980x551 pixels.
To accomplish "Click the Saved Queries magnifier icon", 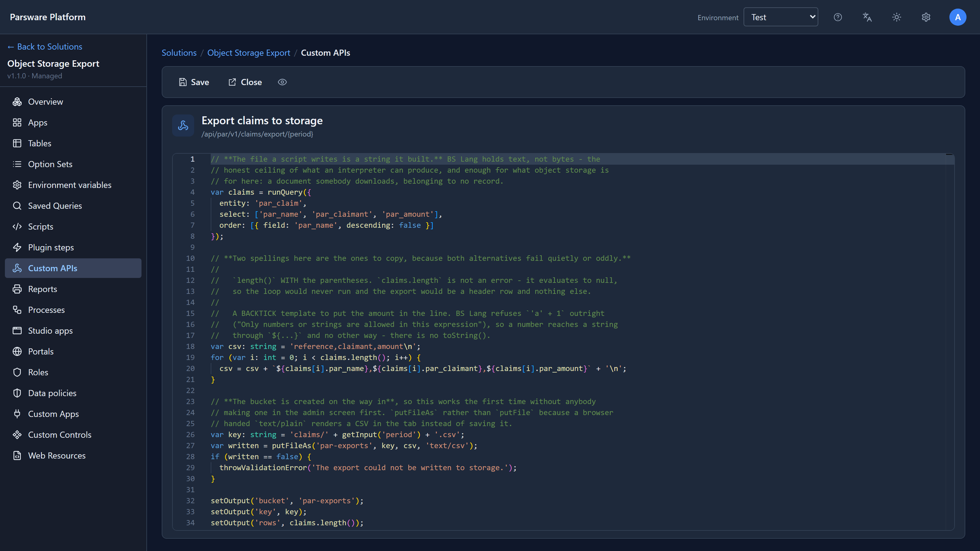I will coord(17,206).
